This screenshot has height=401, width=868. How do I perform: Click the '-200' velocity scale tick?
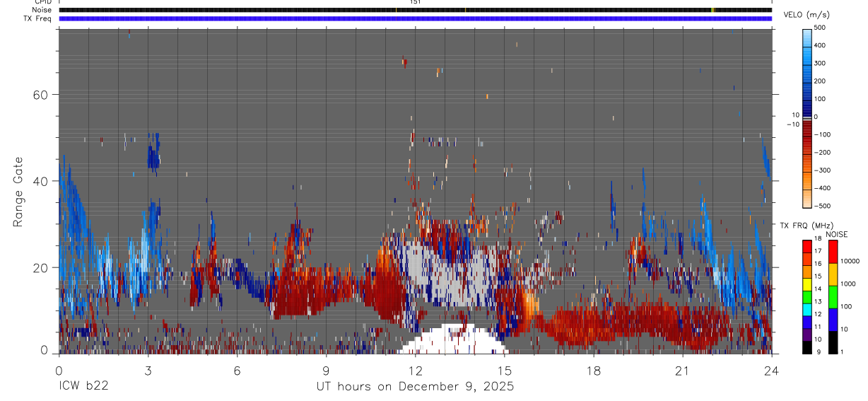(x=822, y=152)
